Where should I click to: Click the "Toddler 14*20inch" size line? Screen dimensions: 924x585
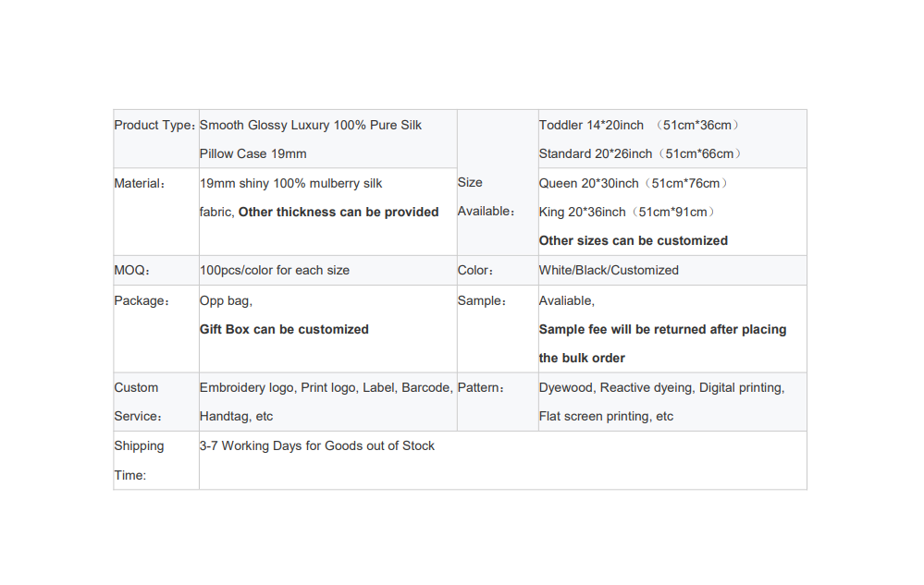pyautogui.click(x=591, y=126)
